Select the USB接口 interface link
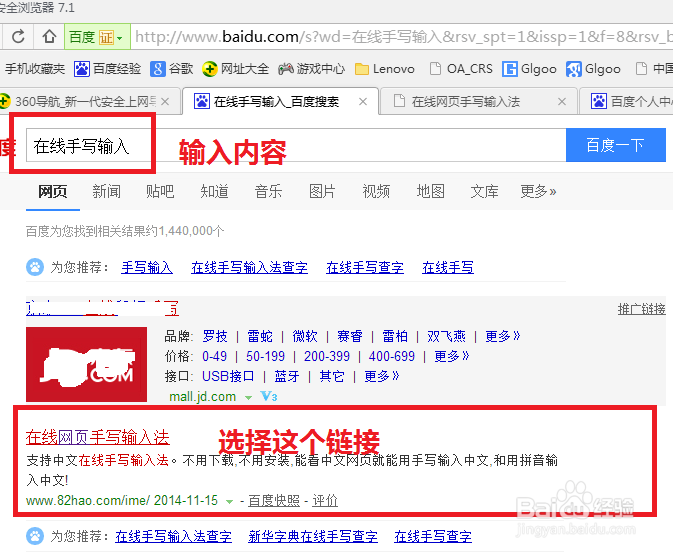Screen dimensions: 673x553 pos(228,377)
